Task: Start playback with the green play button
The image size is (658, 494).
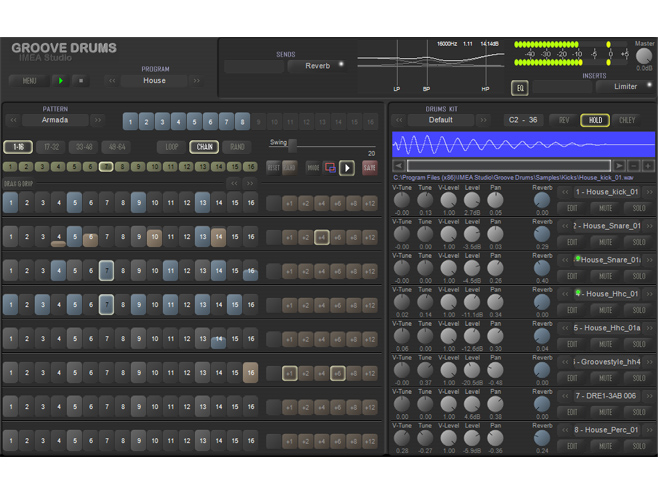Action: [60, 81]
